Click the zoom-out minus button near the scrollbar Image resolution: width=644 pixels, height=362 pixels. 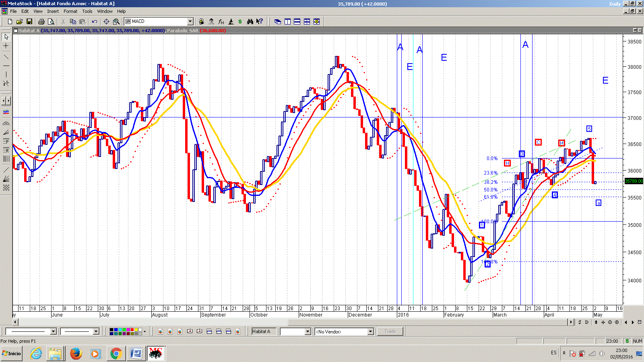pos(610,322)
